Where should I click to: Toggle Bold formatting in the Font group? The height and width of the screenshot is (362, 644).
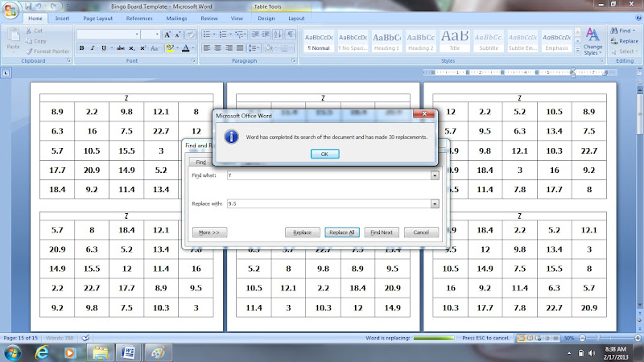coord(82,48)
